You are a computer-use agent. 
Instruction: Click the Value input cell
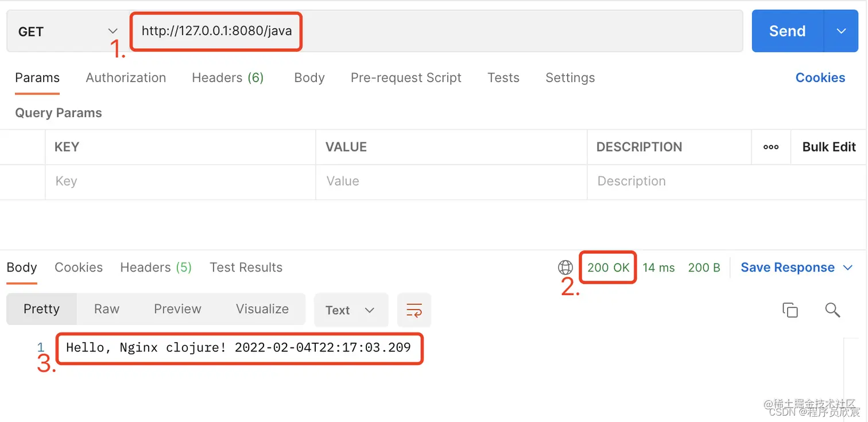click(x=451, y=182)
